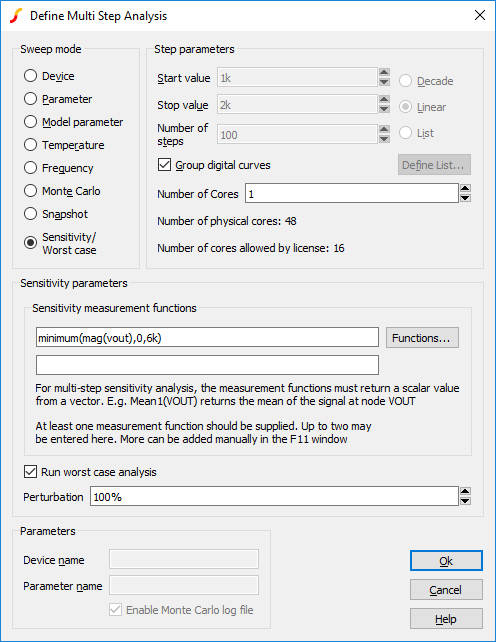Image resolution: width=496 pixels, height=642 pixels.
Task: Toggle Group digital curves checkbox
Action: pos(214,165)
